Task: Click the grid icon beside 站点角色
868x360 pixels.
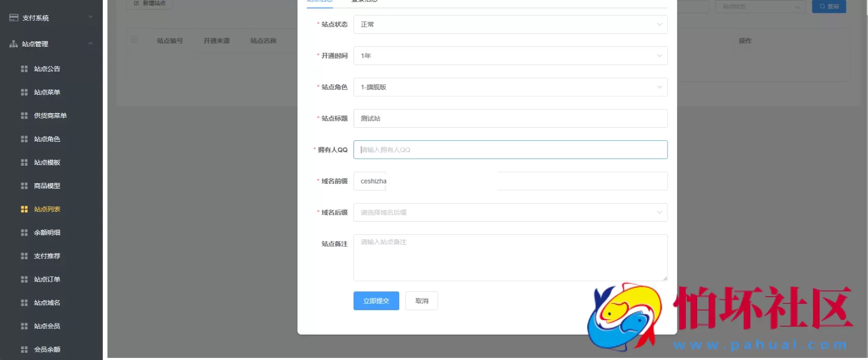Action: (x=24, y=139)
